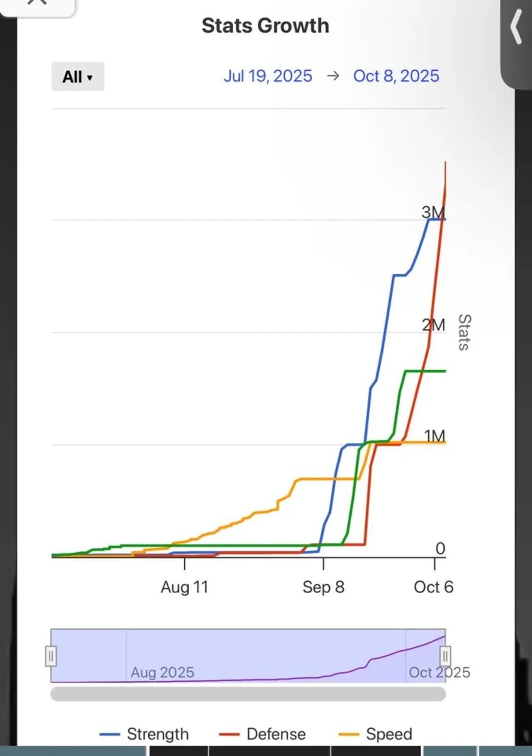Viewport: 532px width, 756px height.
Task: Click the Oct 6 axis date label
Action: click(x=433, y=587)
